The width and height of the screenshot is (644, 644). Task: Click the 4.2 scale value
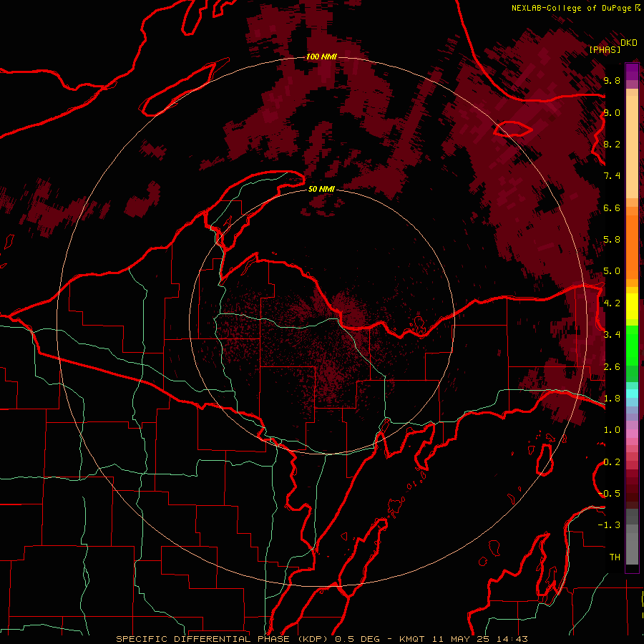point(612,303)
